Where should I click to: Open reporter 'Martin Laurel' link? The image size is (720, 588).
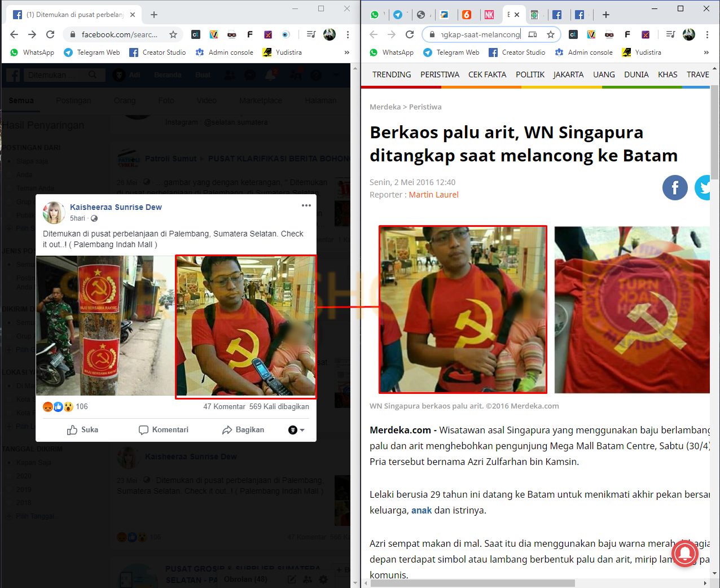pos(433,195)
